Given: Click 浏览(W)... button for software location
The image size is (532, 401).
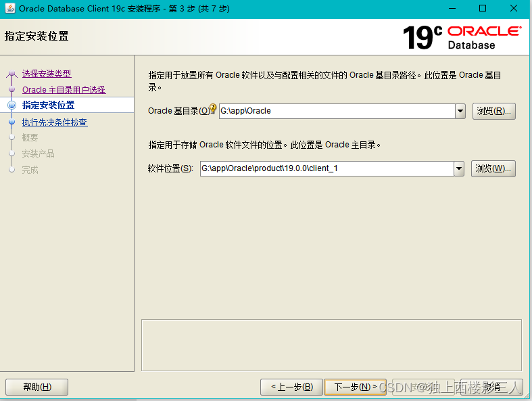Looking at the screenshot, I should tap(493, 168).
